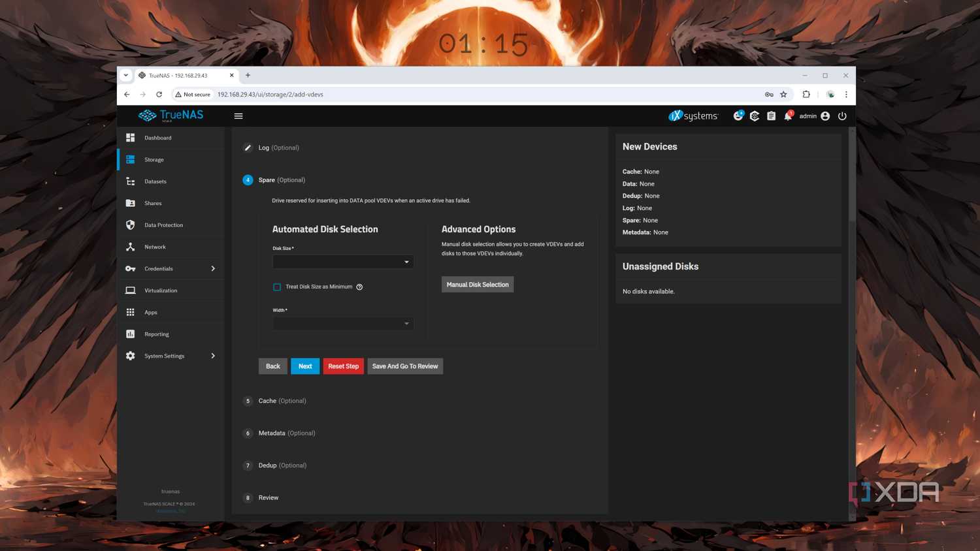
Task: Open the Disk Size dropdown
Action: coord(343,262)
